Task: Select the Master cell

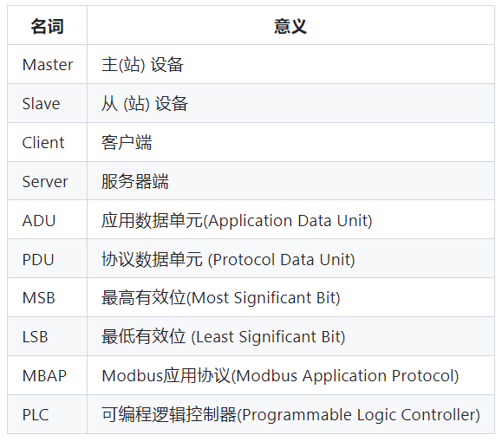Action: pos(48,65)
